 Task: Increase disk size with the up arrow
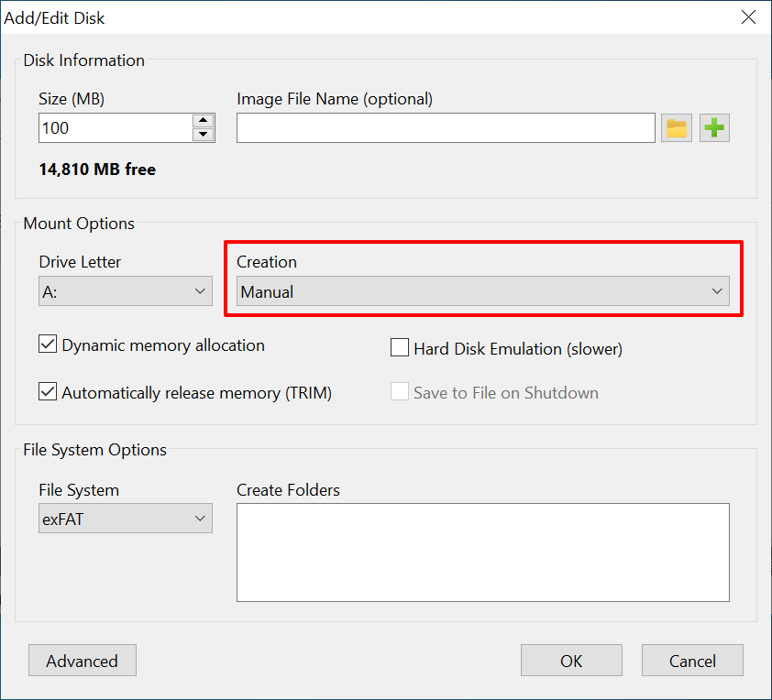203,121
